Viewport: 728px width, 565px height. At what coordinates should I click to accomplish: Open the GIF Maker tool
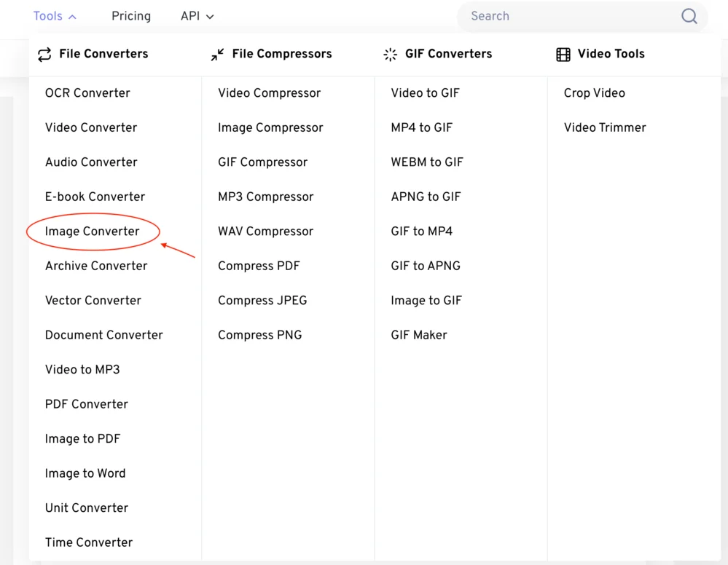click(419, 335)
